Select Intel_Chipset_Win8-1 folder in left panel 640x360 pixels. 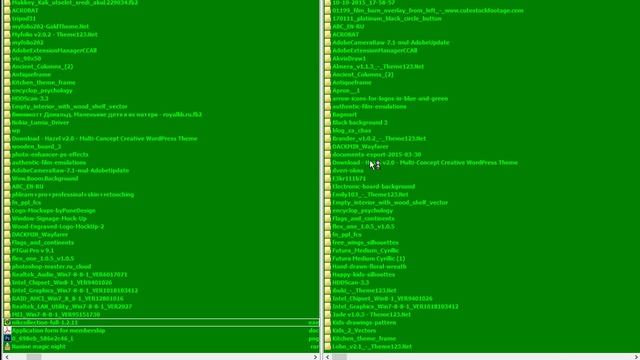coord(62,282)
